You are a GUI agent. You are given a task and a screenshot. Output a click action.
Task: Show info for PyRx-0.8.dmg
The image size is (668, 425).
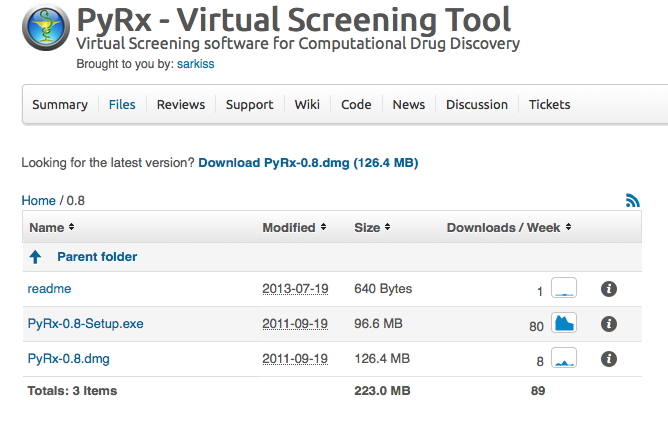coord(609,359)
